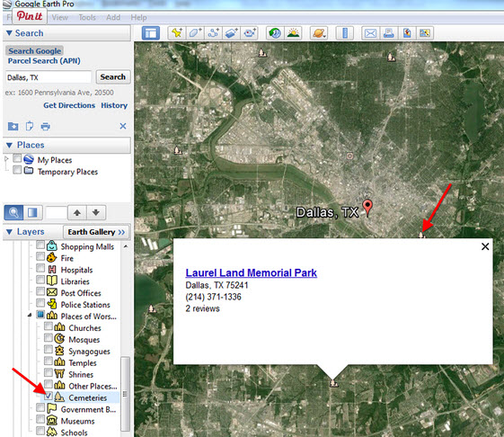The width and height of the screenshot is (504, 437).
Task: Open Get Directions link
Action: [69, 105]
